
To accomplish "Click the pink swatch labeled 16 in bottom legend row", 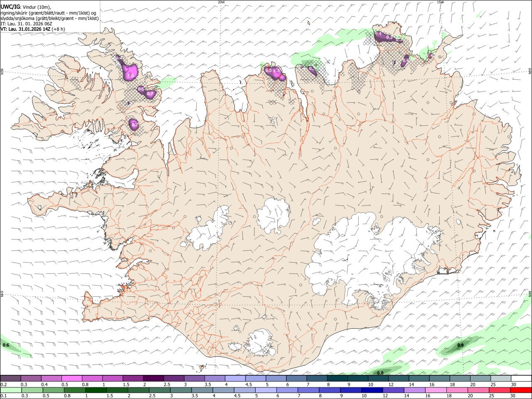I will [x=436, y=390].
